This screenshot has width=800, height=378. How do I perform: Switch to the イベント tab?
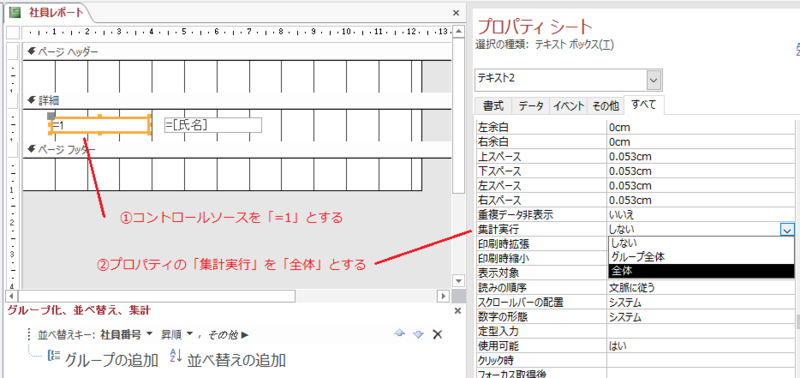point(569,106)
